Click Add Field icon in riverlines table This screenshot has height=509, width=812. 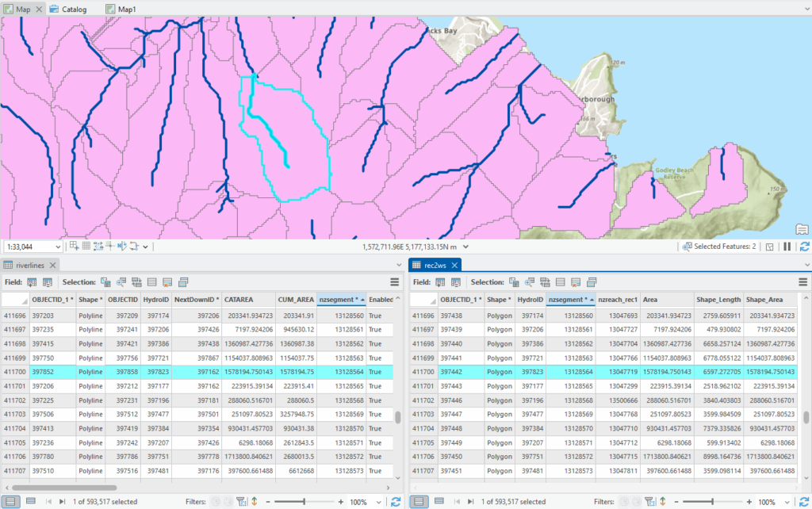click(32, 282)
